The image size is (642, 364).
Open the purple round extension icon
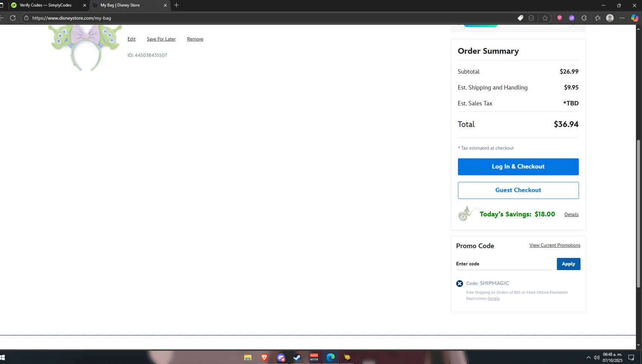coord(572,18)
